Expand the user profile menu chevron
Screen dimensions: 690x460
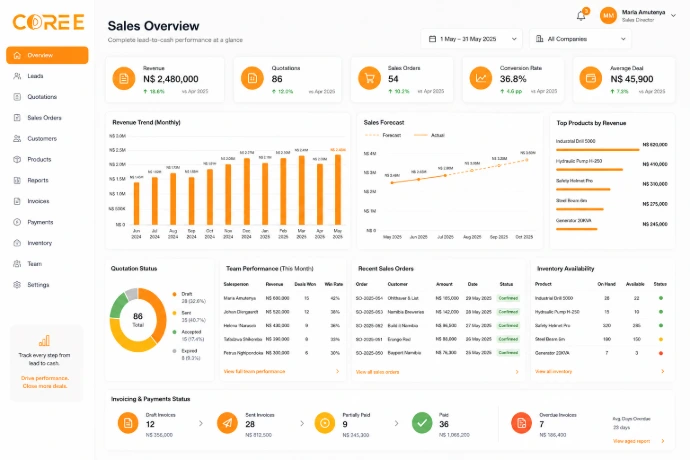tap(673, 15)
